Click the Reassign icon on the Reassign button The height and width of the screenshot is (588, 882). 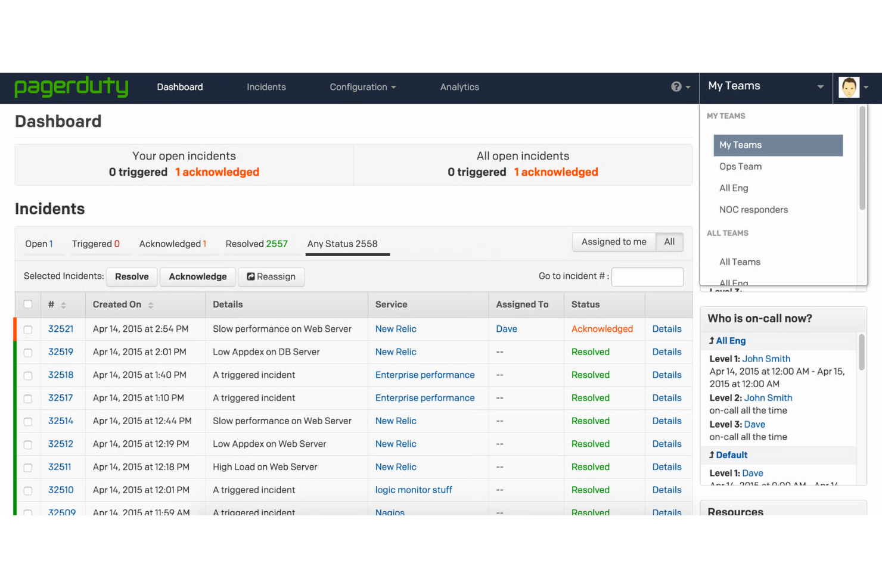pos(251,276)
